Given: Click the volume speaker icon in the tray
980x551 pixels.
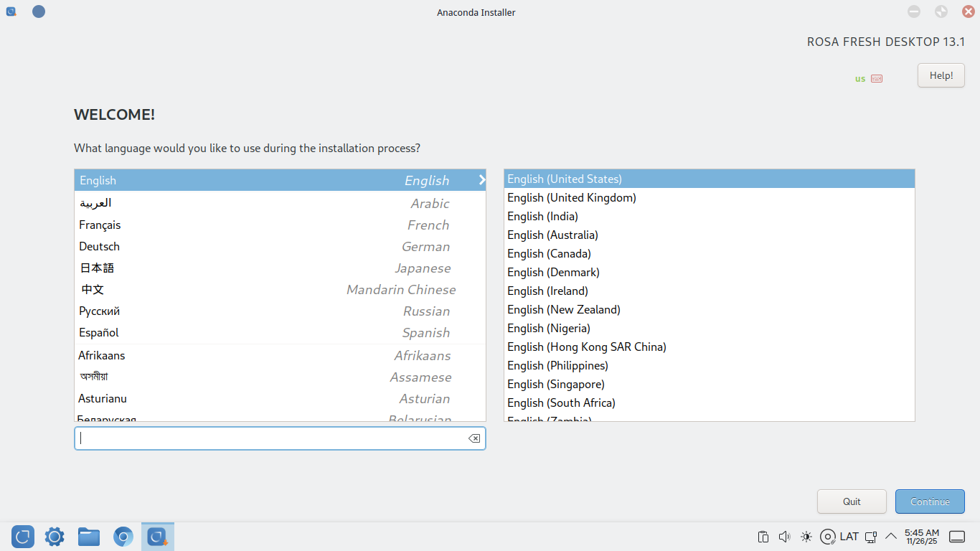Looking at the screenshot, I should [x=784, y=537].
